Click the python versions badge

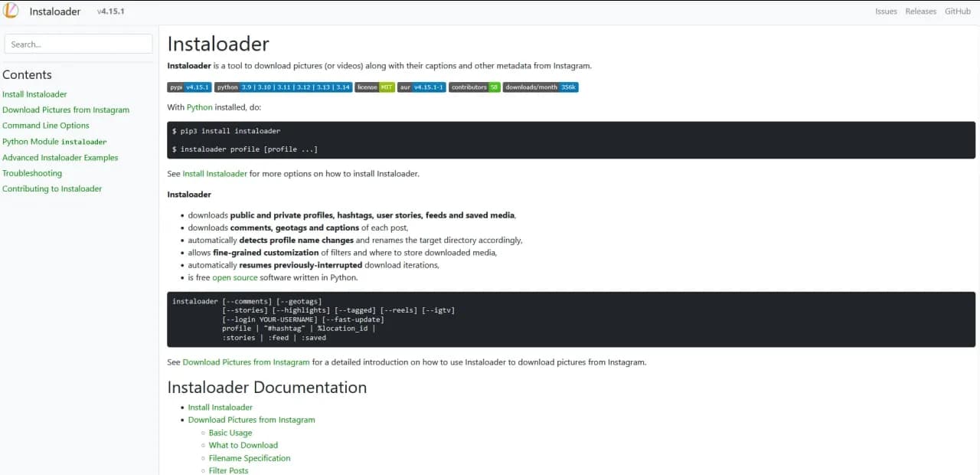(281, 87)
